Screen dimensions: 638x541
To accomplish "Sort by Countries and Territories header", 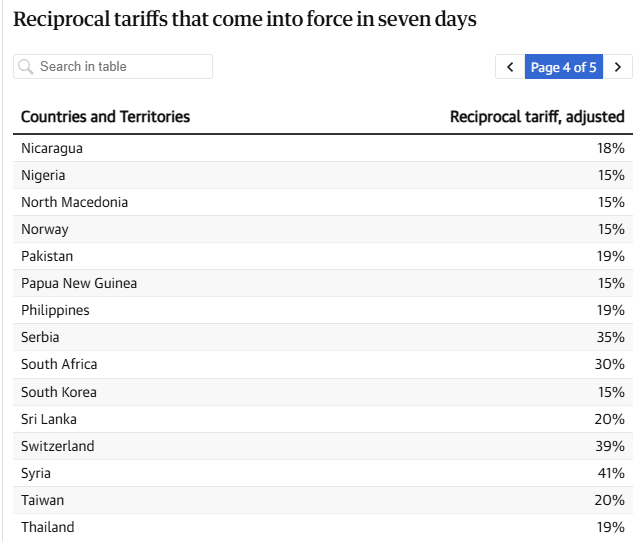I will [x=105, y=117].
